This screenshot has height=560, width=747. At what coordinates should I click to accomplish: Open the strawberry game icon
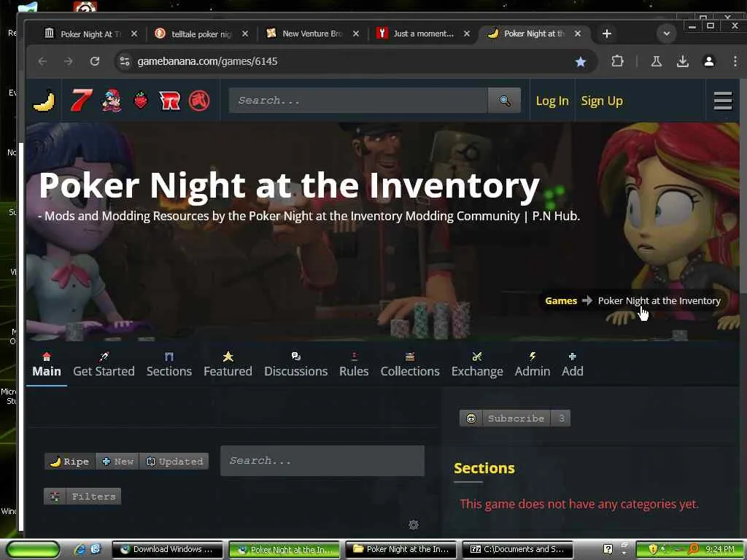click(x=141, y=101)
